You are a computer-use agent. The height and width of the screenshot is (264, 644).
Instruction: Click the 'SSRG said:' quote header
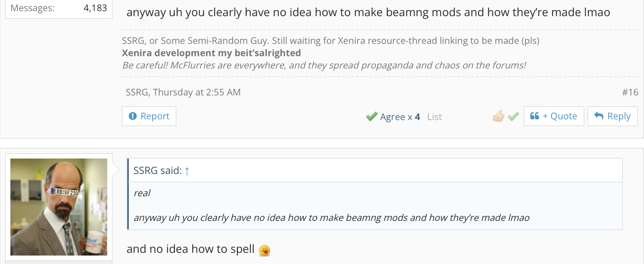(x=158, y=170)
